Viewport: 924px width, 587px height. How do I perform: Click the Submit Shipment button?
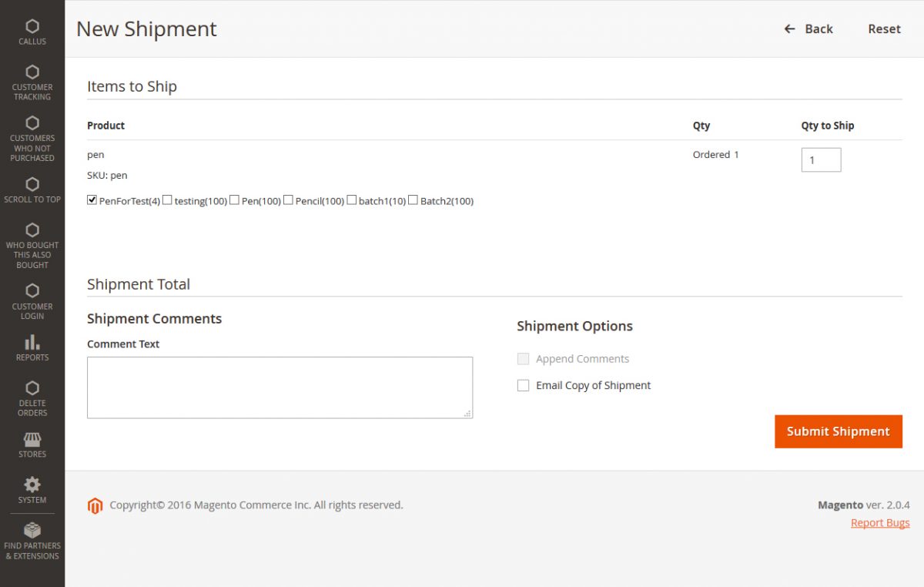pos(838,431)
